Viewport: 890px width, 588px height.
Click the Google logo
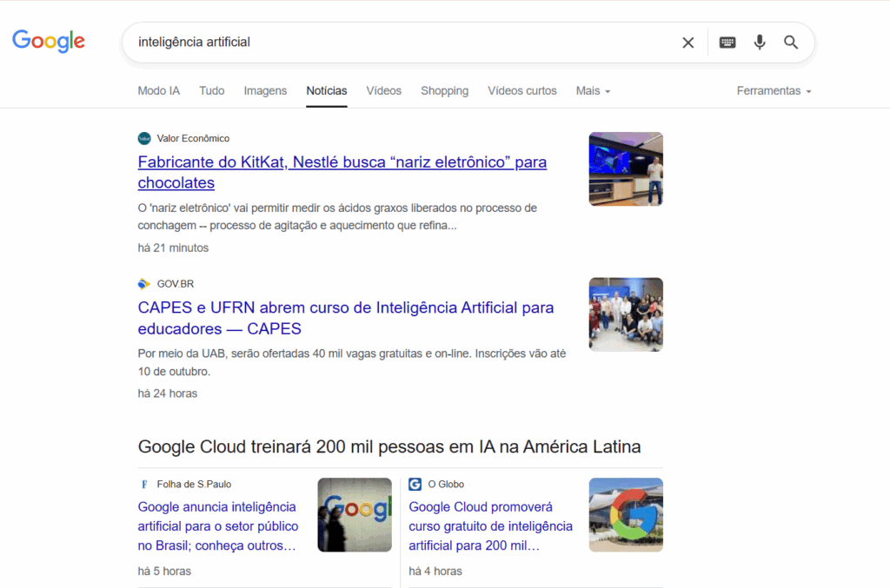(49, 41)
